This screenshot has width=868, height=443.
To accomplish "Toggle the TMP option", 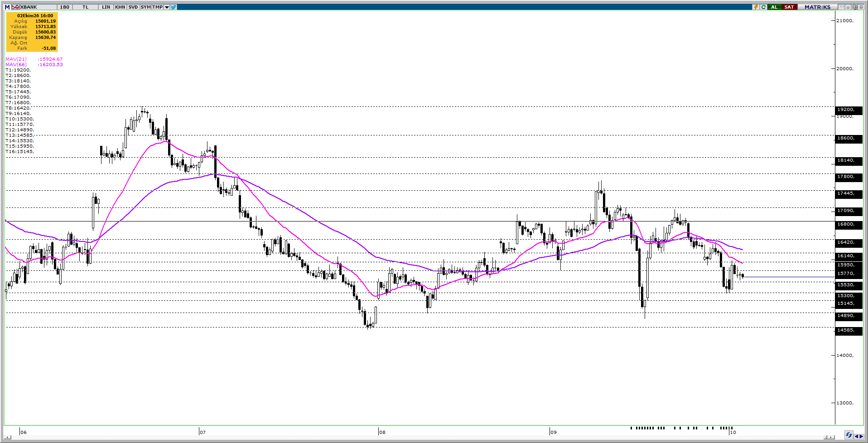I will (x=157, y=7).
